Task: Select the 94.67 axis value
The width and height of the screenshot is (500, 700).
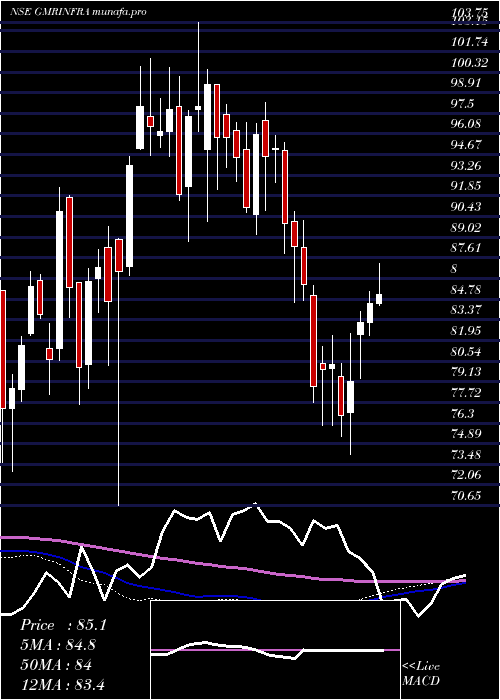Action: pyautogui.click(x=466, y=145)
